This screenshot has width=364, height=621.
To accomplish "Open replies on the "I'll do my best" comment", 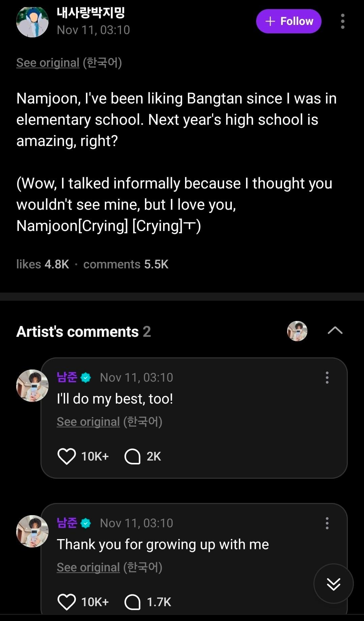I will [x=132, y=456].
